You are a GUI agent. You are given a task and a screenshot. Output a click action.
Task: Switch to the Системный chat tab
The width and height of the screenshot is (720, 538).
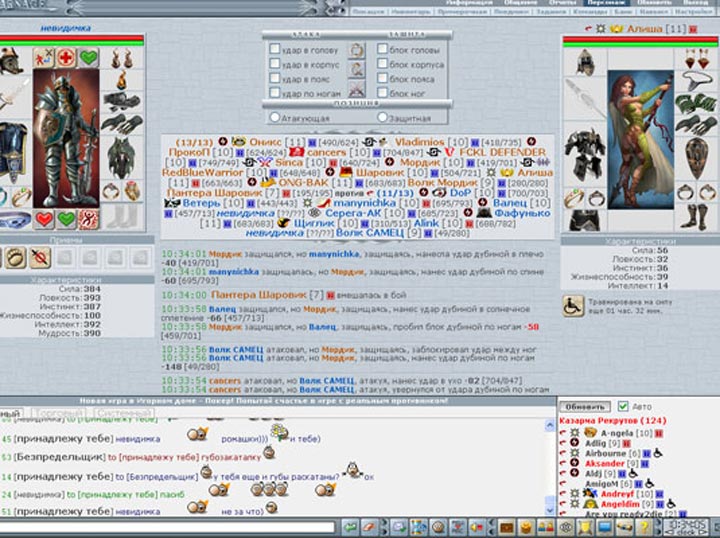pos(124,413)
